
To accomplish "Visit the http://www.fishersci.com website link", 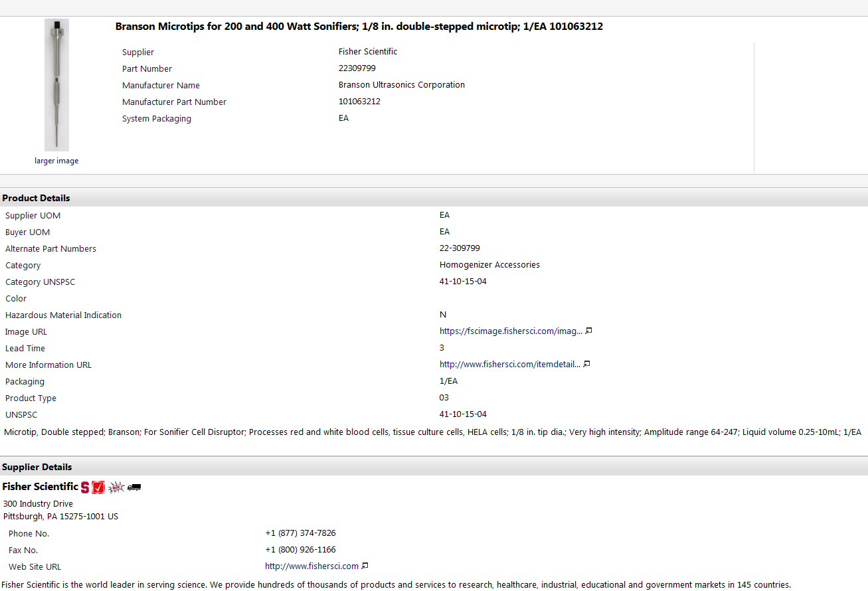I will (x=311, y=566).
